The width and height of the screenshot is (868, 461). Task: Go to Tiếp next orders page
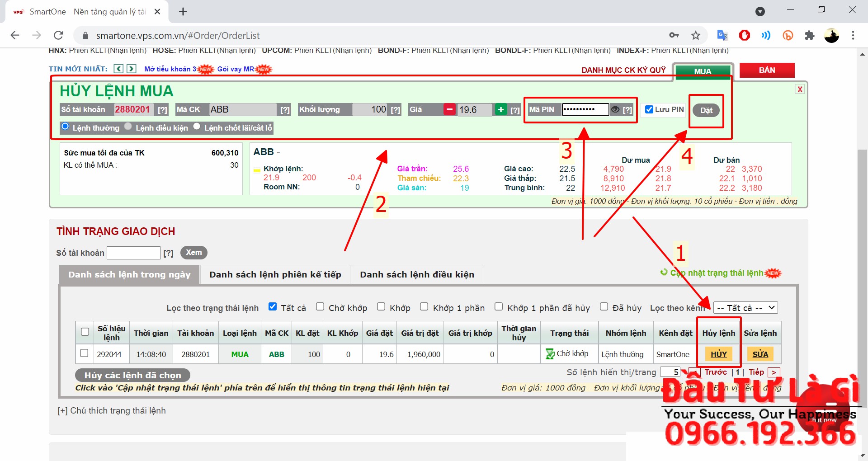(x=756, y=372)
